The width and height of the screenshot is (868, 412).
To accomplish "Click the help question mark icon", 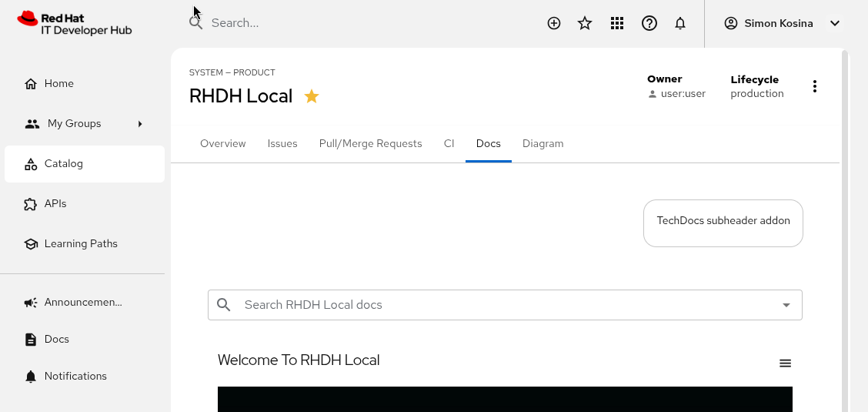I will click(x=649, y=23).
